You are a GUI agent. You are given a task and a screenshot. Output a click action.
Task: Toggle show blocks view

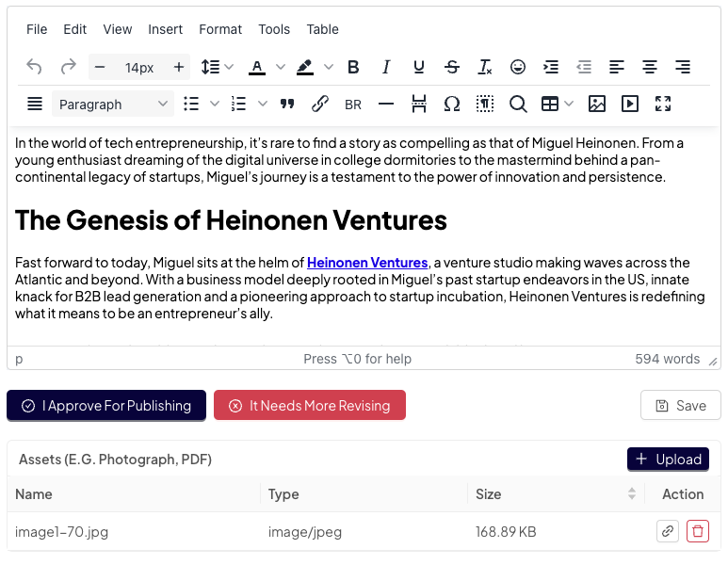[485, 104]
